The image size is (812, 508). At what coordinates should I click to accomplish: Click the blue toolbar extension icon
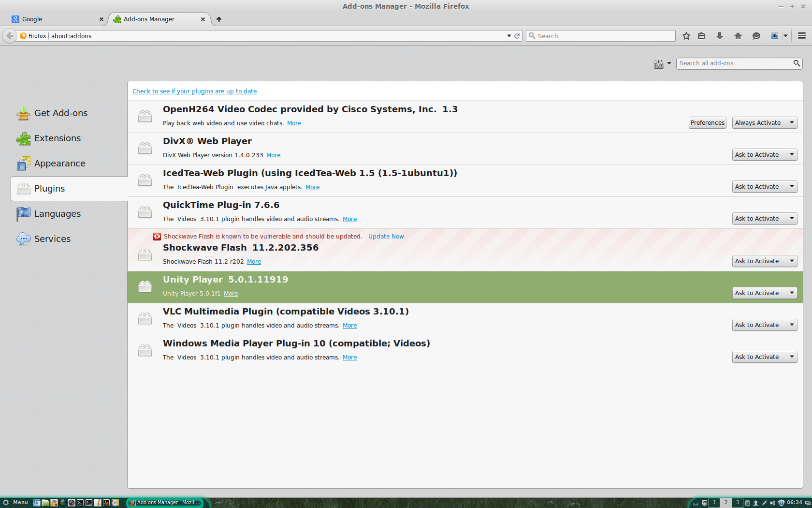(x=775, y=36)
